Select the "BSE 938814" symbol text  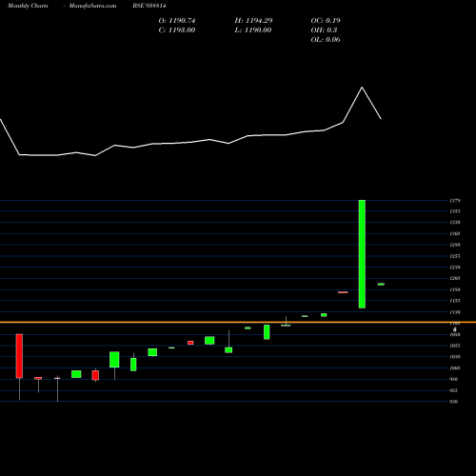click(x=149, y=6)
